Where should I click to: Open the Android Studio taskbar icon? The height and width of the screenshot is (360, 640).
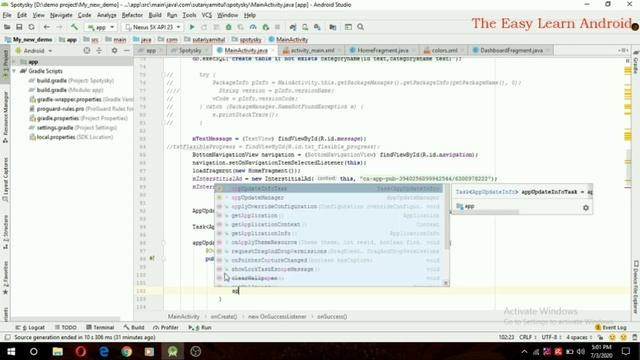173,351
